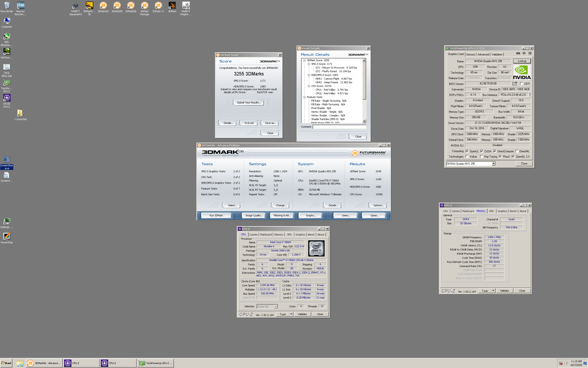Open the 3DMark2001 SE desktop icon
The height and width of the screenshot is (368, 588).
pos(89,9)
